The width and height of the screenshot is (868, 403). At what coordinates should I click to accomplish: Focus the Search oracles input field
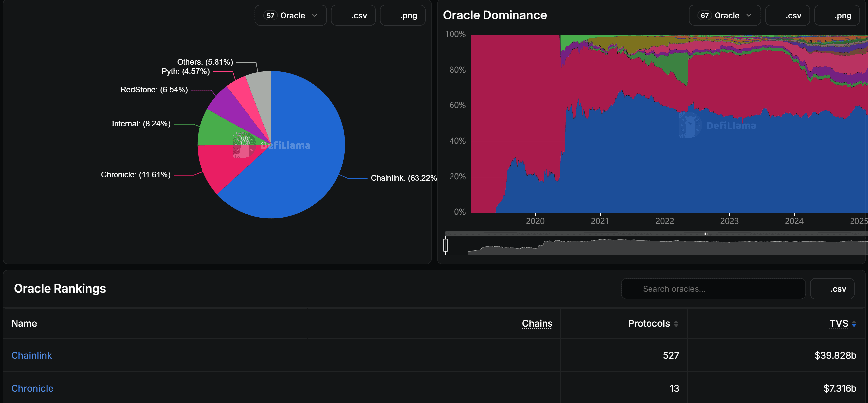pyautogui.click(x=713, y=289)
